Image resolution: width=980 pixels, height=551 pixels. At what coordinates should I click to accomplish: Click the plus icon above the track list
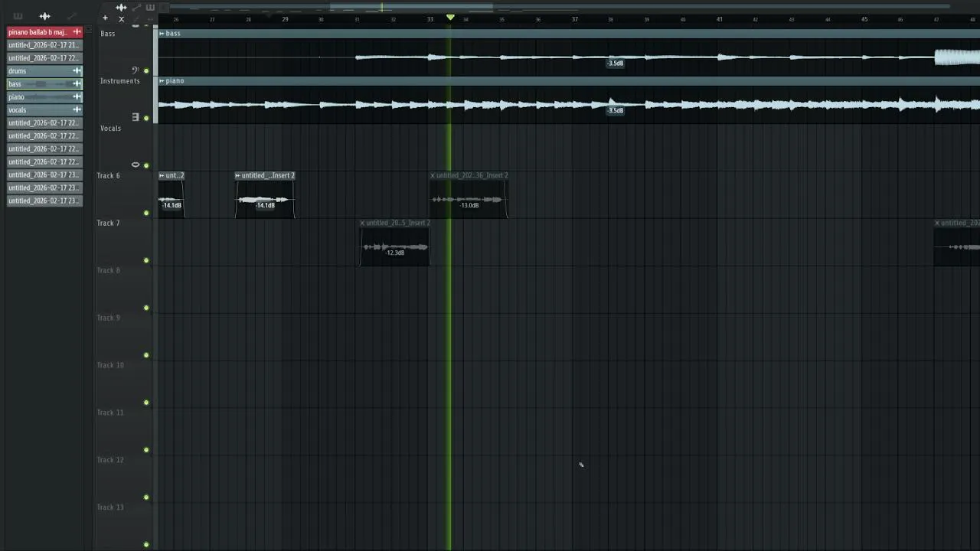(x=106, y=18)
